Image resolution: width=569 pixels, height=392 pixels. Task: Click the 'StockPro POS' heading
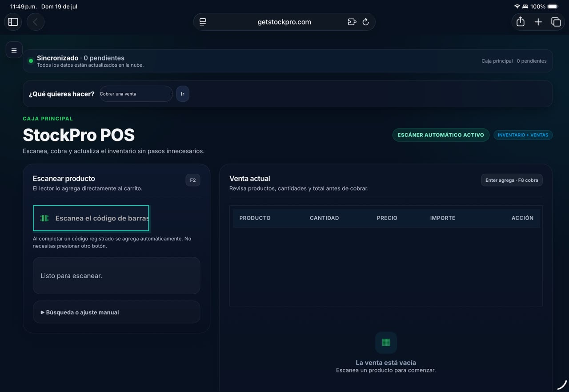pyautogui.click(x=79, y=135)
